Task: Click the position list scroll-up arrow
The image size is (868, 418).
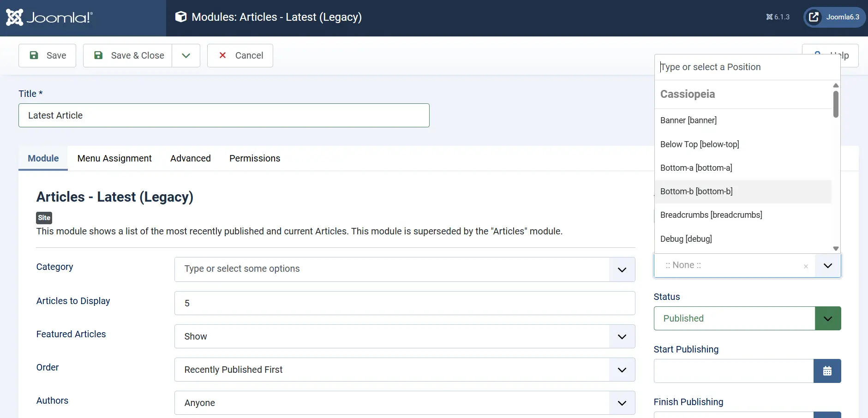Action: click(x=836, y=85)
